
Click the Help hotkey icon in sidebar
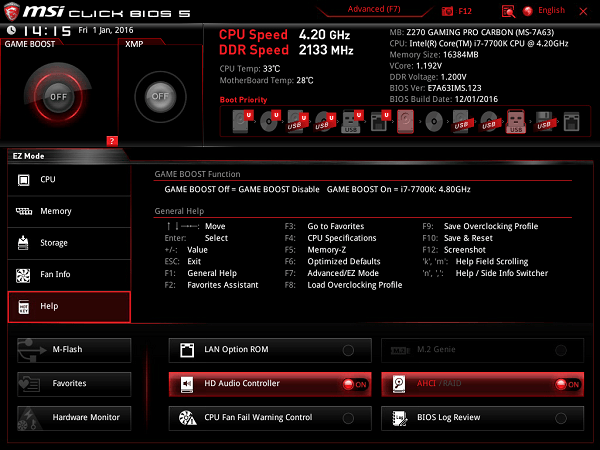(24, 307)
